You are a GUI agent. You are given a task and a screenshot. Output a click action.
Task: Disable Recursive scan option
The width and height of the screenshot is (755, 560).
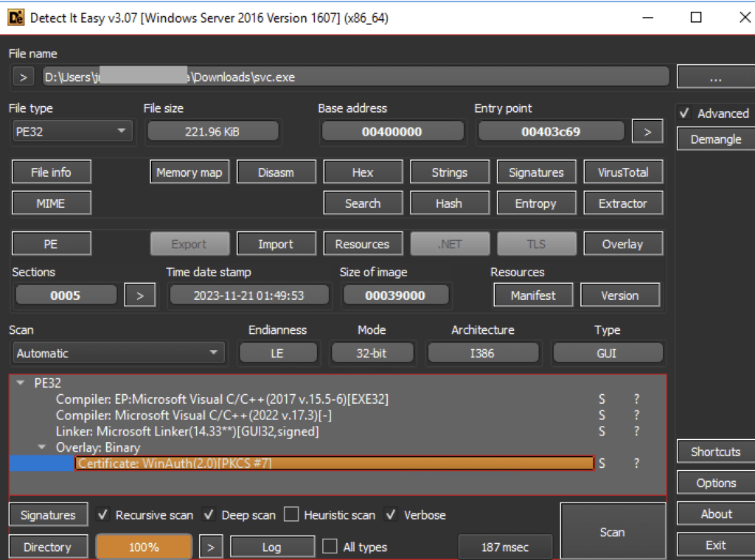tap(102, 515)
